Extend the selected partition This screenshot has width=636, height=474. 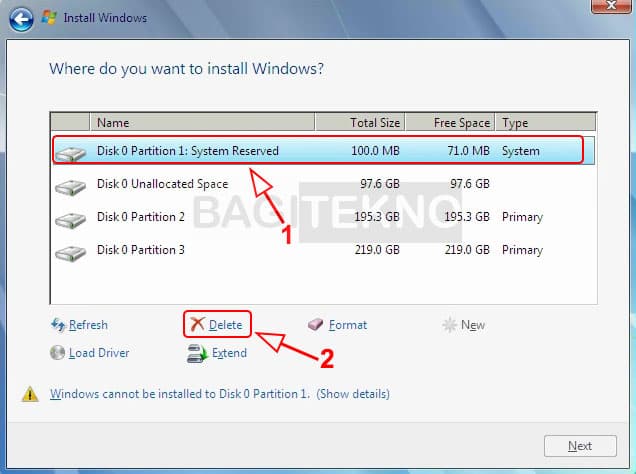[229, 353]
